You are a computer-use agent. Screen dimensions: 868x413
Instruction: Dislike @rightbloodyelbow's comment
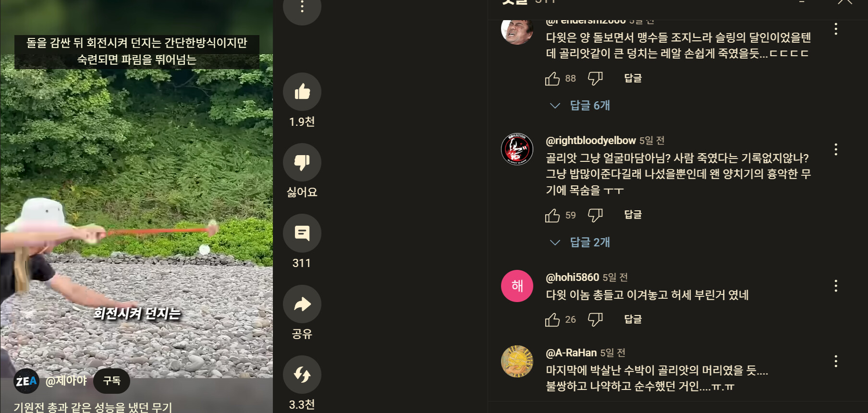tap(595, 215)
